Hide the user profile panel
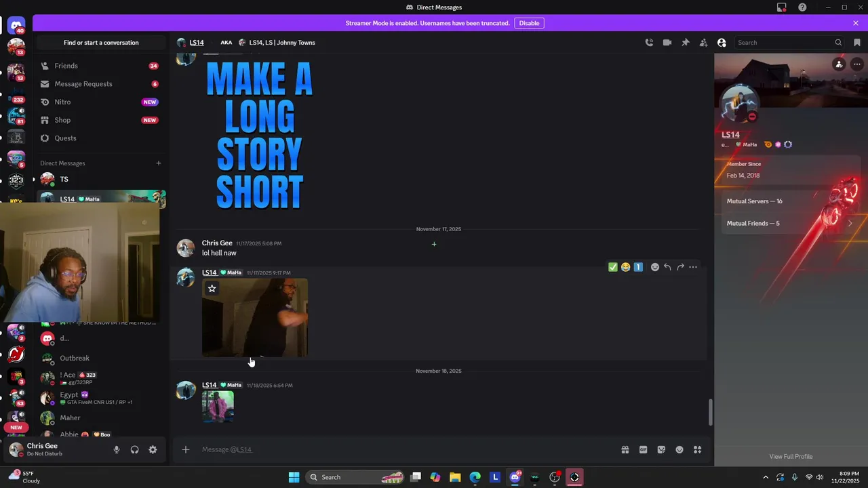Screen dimensions: 868x488 pyautogui.click(x=722, y=43)
